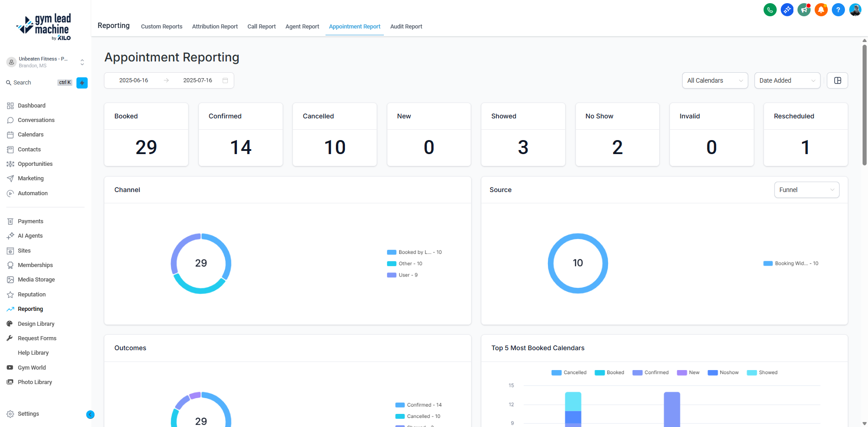Toggle the User channel legend entry

coord(402,275)
